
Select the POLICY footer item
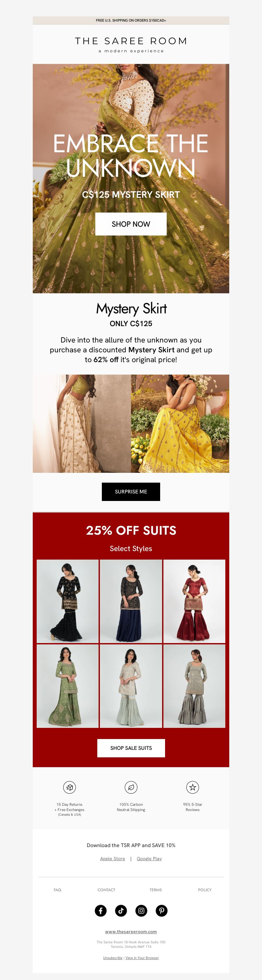tap(205, 890)
